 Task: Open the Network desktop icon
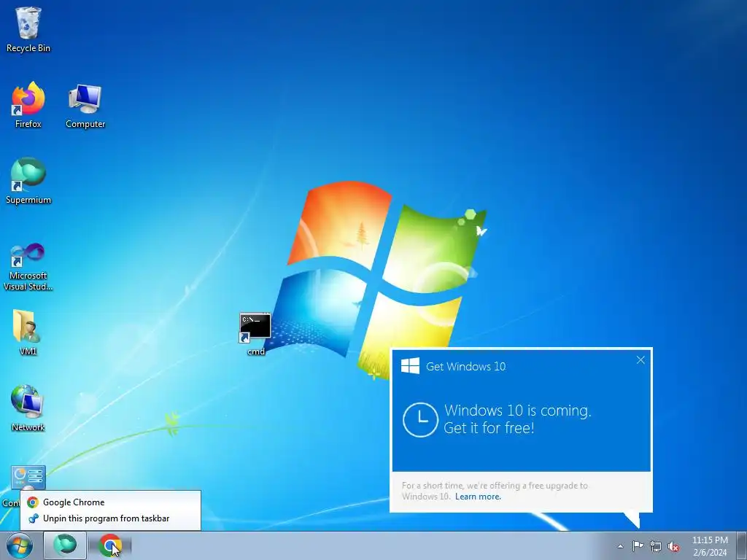[x=28, y=408]
